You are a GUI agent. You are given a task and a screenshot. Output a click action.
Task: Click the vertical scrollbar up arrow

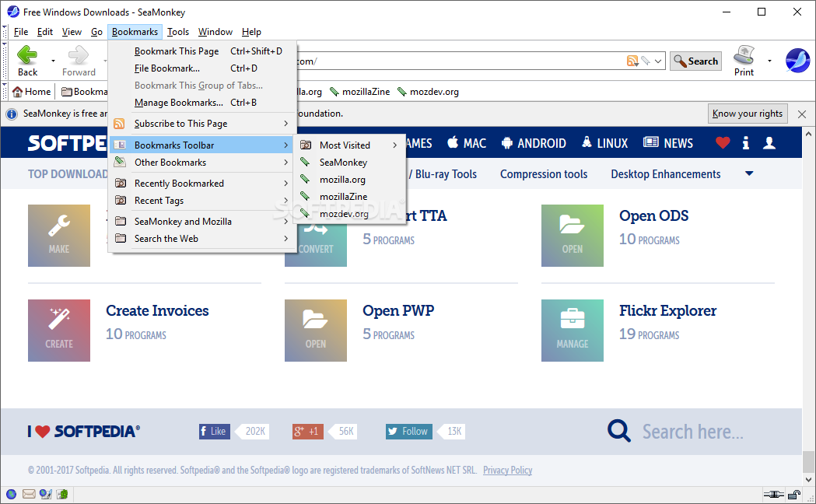pos(808,134)
